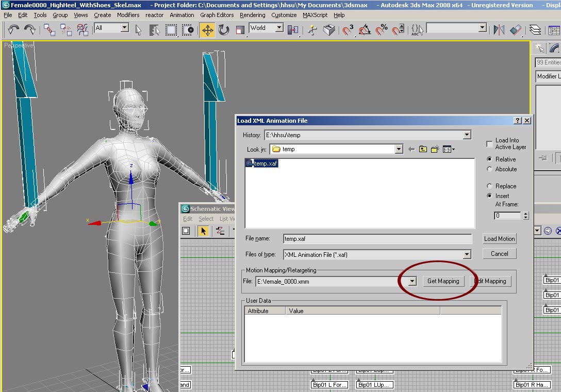Screen dimensions: 561x392
Task: Enable the Load Into Active Layer checkbox
Action: click(489, 144)
